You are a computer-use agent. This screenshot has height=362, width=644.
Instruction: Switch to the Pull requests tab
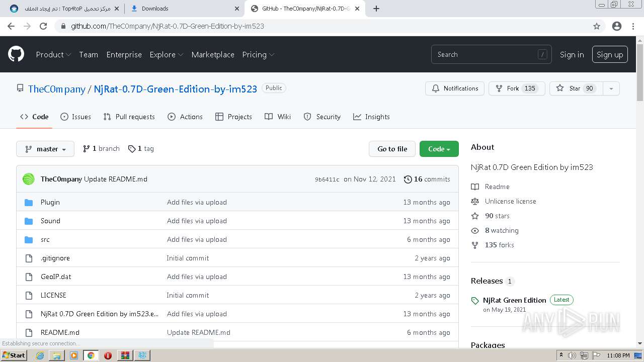point(129,117)
